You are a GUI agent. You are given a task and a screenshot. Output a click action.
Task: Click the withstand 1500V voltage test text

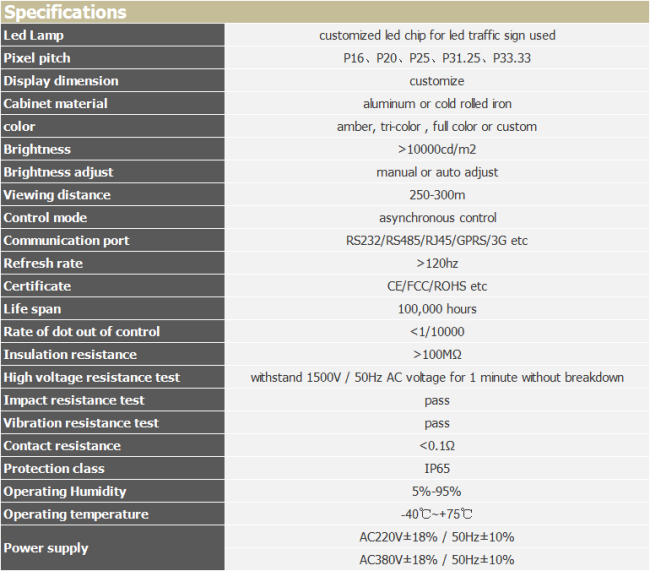tap(437, 377)
